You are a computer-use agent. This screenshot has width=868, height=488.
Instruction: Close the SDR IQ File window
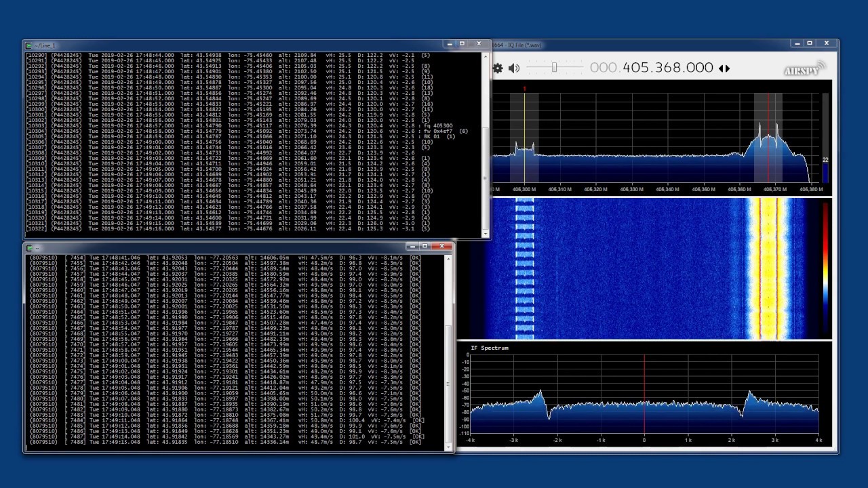pos(826,43)
